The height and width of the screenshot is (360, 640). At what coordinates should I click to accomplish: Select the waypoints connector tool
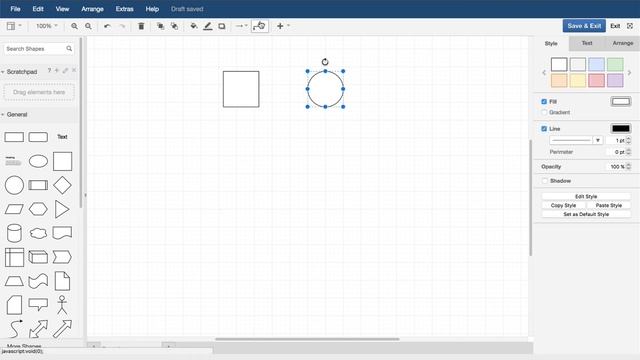coord(260,26)
